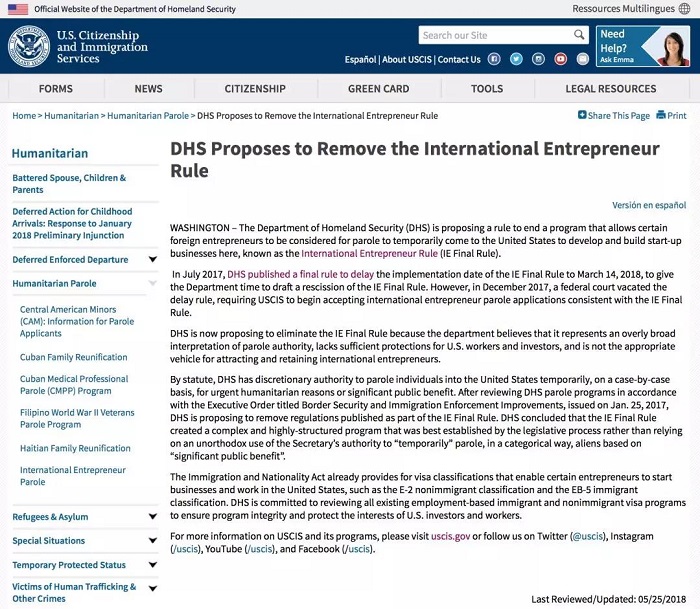Open Battered Spouse, Children & Parents
The width and height of the screenshot is (700, 609).
click(69, 184)
